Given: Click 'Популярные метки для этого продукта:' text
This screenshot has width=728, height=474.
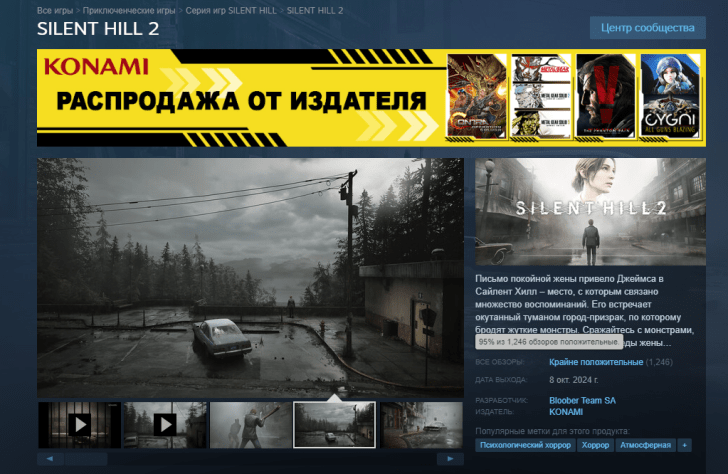Looking at the screenshot, I should tap(552, 431).
